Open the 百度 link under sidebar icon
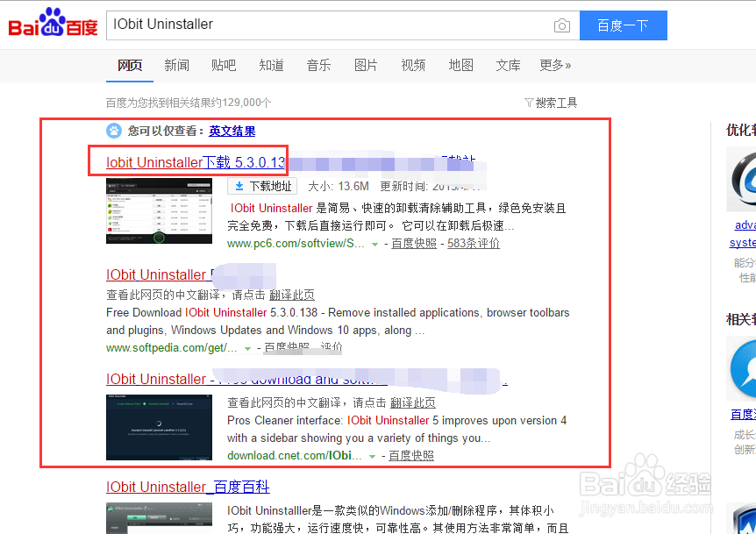756x534 pixels. [x=744, y=415]
